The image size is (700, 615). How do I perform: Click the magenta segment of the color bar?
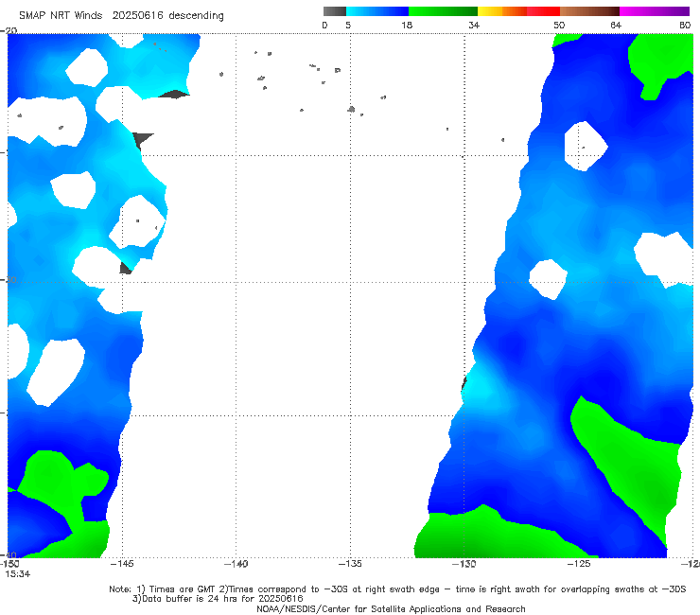coord(655,11)
